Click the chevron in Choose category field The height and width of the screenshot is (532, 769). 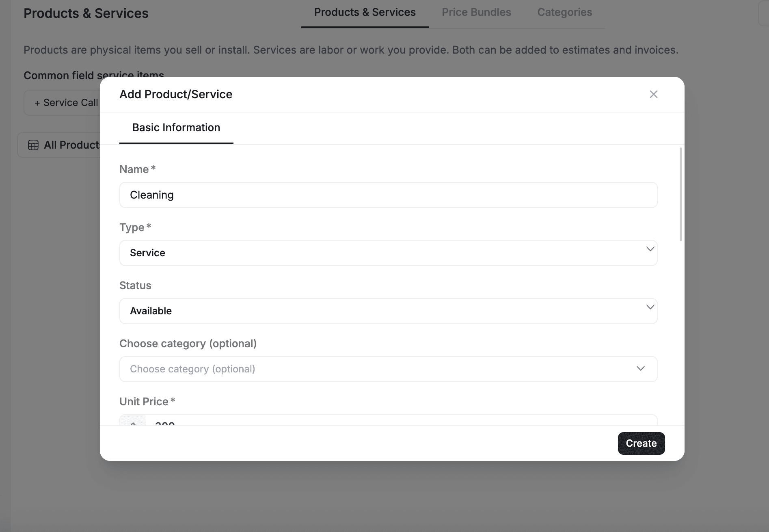tap(640, 368)
